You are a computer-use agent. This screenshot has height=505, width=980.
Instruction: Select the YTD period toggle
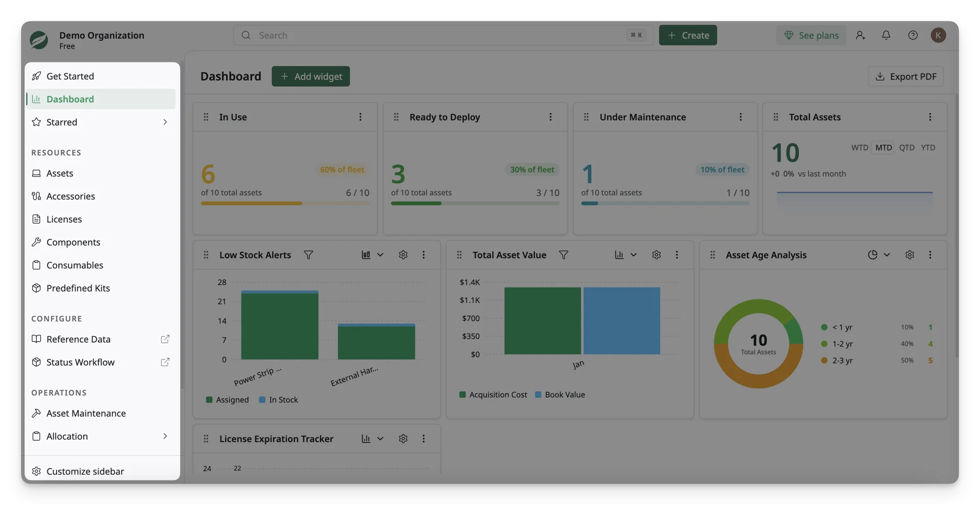tap(928, 148)
